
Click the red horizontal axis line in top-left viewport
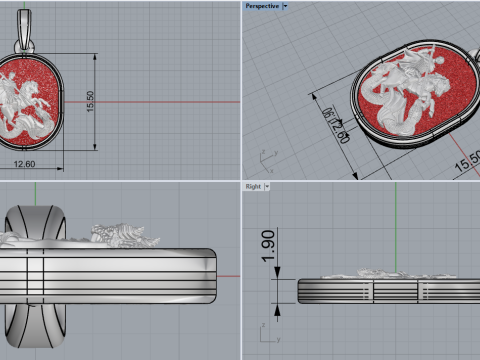tap(152, 102)
